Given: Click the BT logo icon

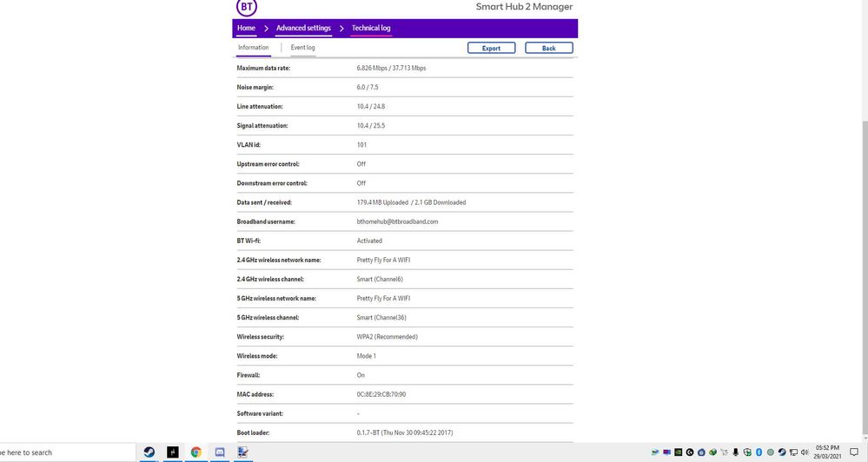Looking at the screenshot, I should pos(247,8).
